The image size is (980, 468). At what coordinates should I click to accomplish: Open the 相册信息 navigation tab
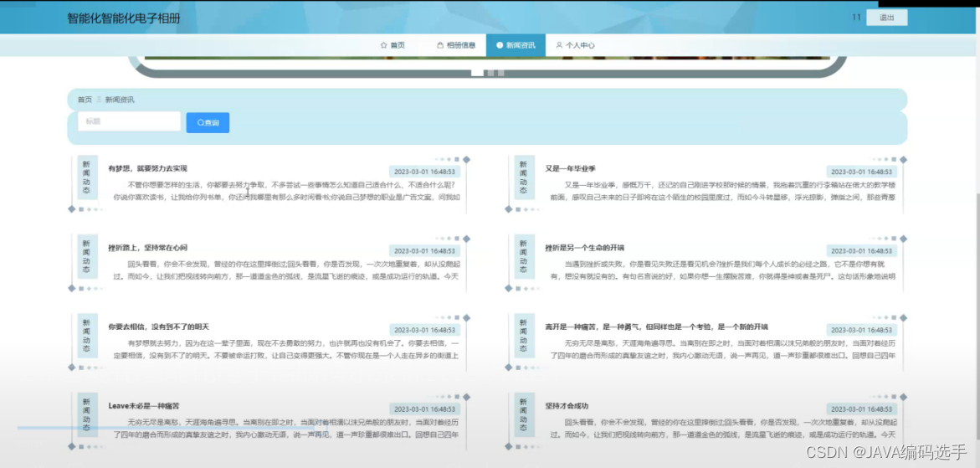tap(456, 45)
